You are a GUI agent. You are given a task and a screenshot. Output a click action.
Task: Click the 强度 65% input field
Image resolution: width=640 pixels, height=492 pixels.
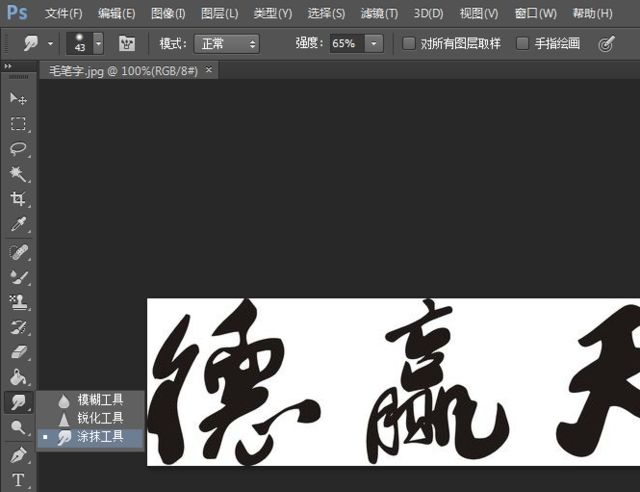click(344, 44)
